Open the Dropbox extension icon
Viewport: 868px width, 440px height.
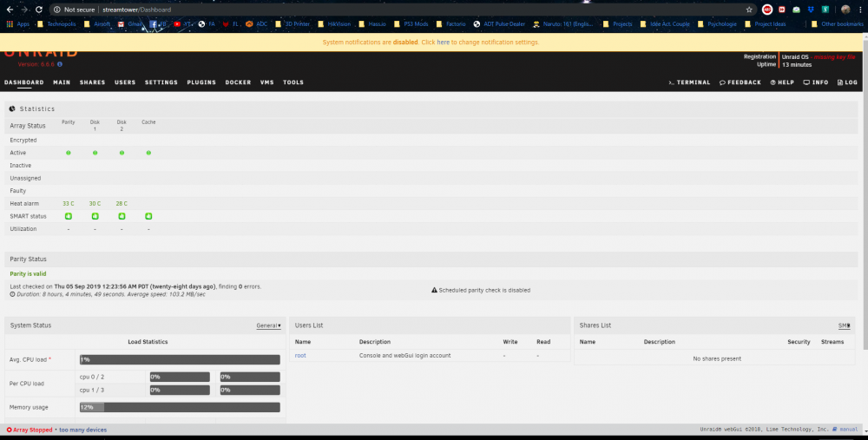tap(811, 10)
